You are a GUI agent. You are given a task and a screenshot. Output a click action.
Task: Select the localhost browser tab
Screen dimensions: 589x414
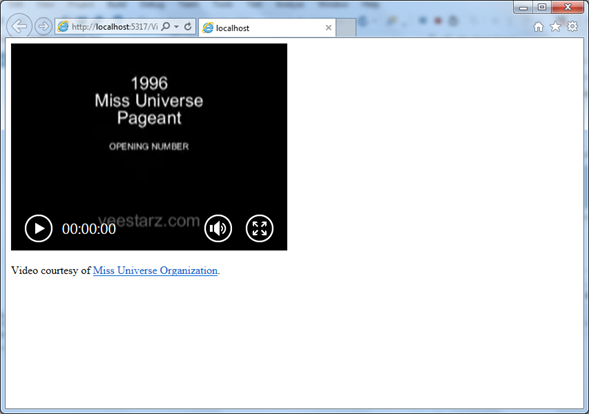(x=267, y=28)
